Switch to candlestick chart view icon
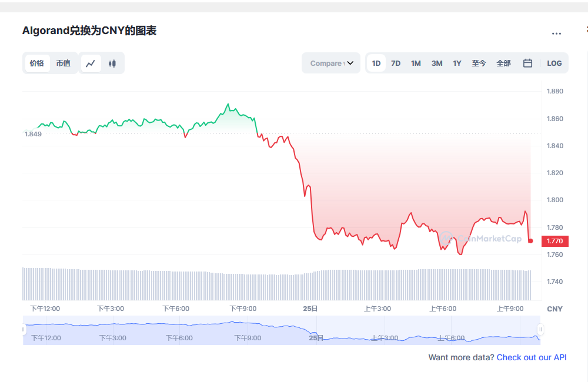 pyautogui.click(x=112, y=63)
